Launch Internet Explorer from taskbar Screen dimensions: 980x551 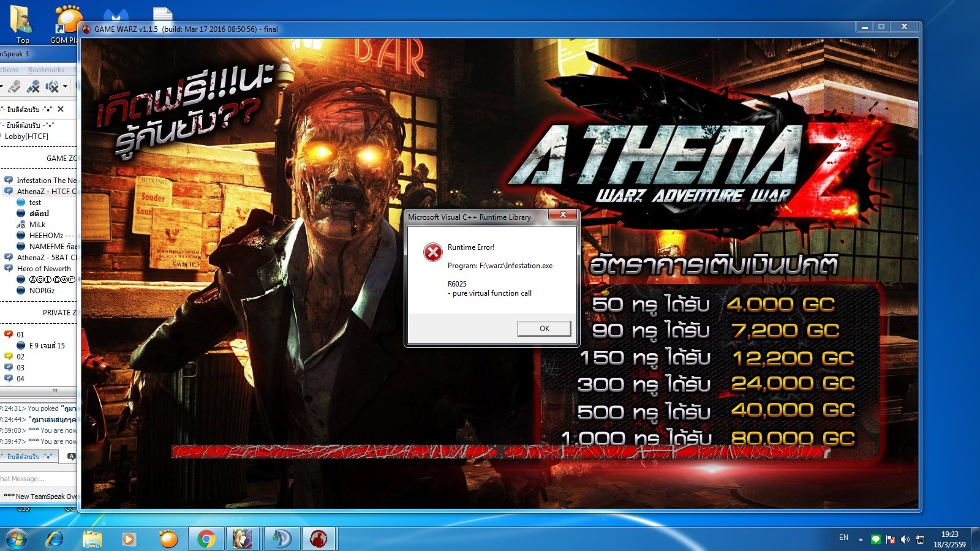pos(55,539)
